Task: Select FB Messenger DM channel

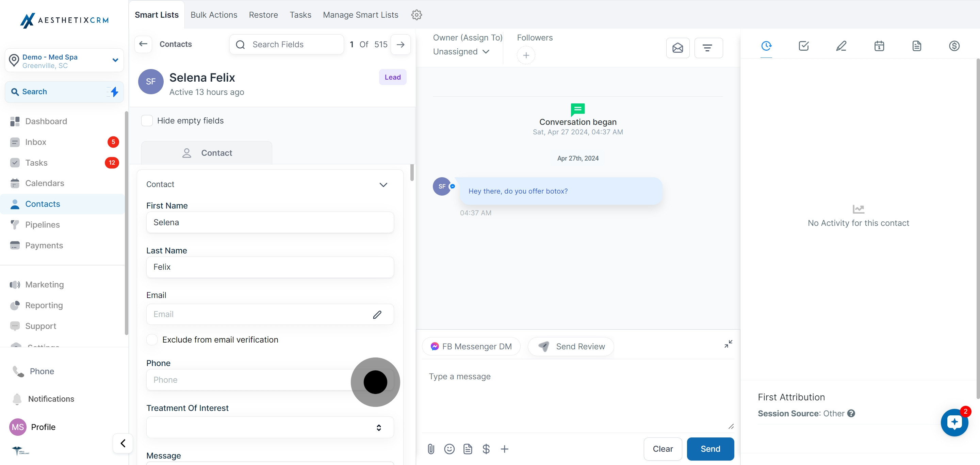Action: point(471,346)
